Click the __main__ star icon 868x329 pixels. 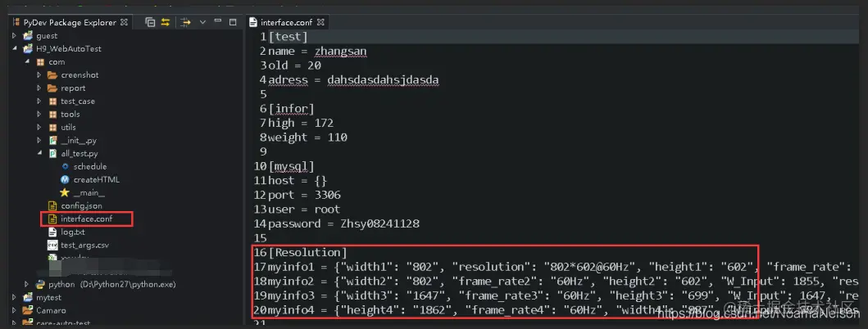tap(65, 192)
